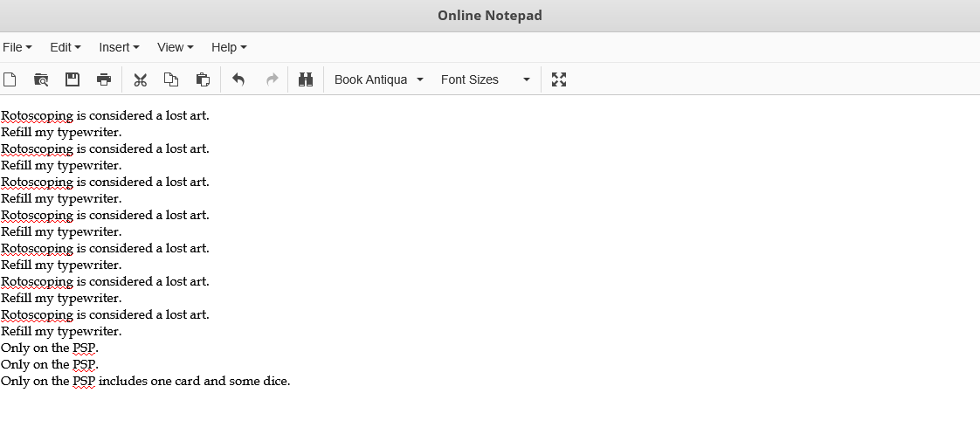980x448 pixels.
Task: Open the View menu
Action: [175, 47]
